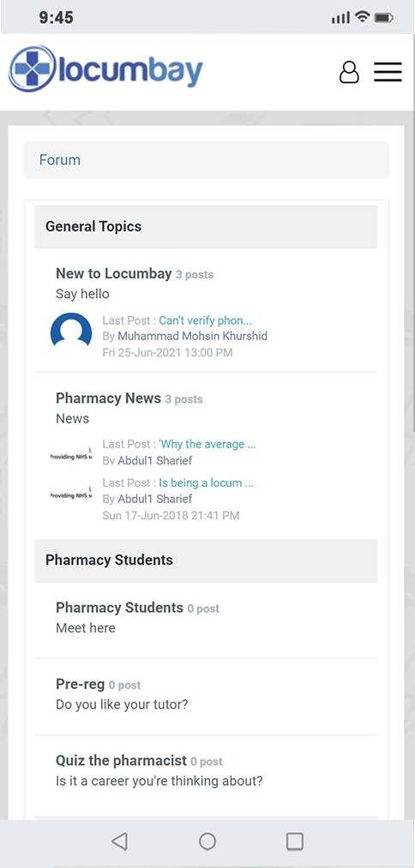
Task: Open the Pre-reg forum
Action: tap(80, 685)
